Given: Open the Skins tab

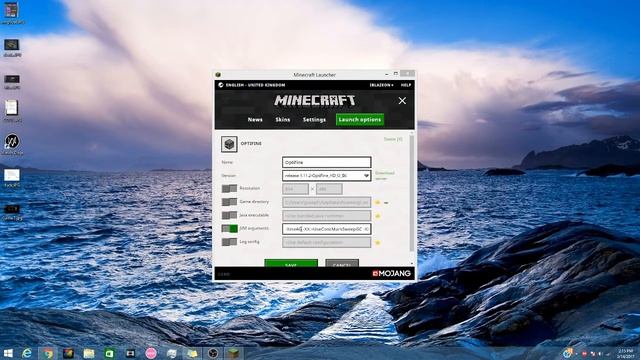Looking at the screenshot, I should pos(282,120).
